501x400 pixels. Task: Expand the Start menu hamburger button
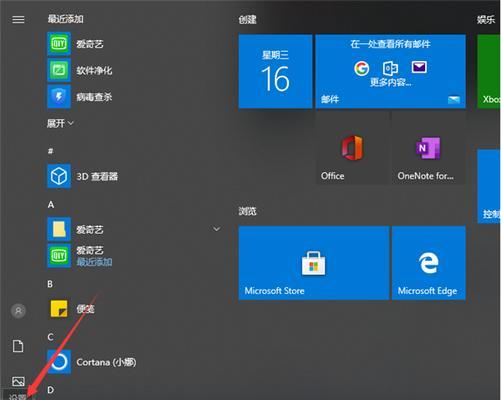click(18, 20)
